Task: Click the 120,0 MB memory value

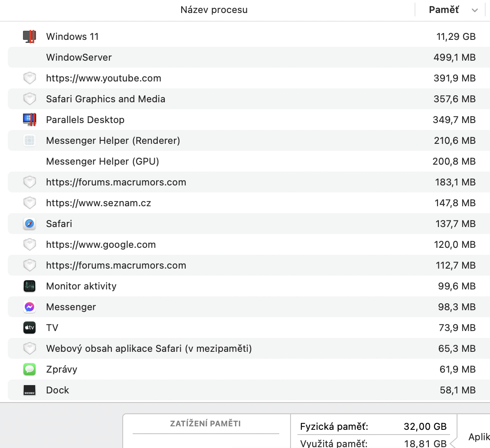Action: [x=455, y=244]
